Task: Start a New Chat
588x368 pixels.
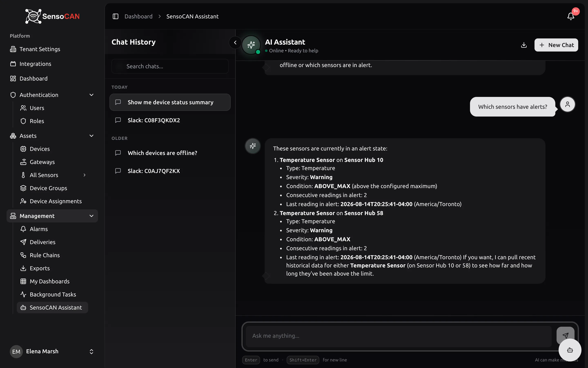Action: click(556, 45)
